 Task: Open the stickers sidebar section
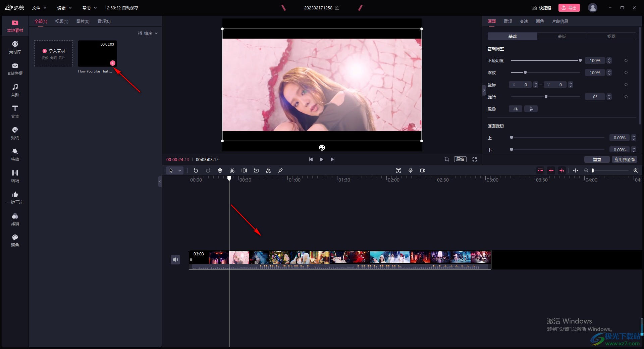pos(15,134)
